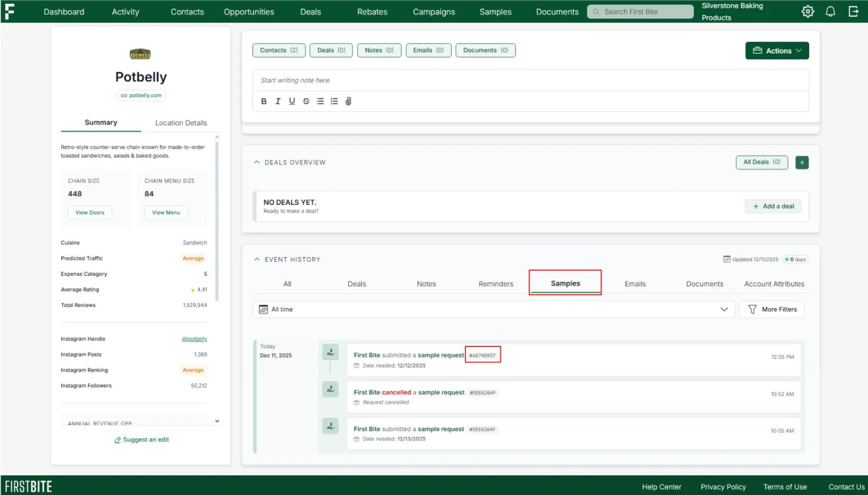Open the All time date range dropdown

coord(494,310)
